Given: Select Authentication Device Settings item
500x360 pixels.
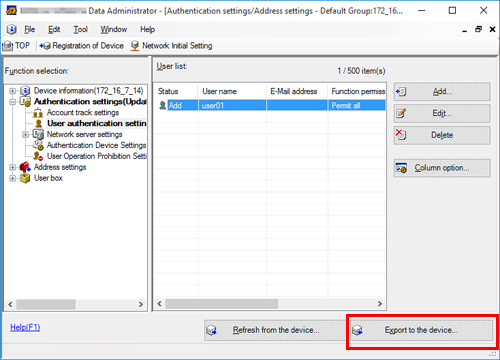Looking at the screenshot, I should (96, 145).
